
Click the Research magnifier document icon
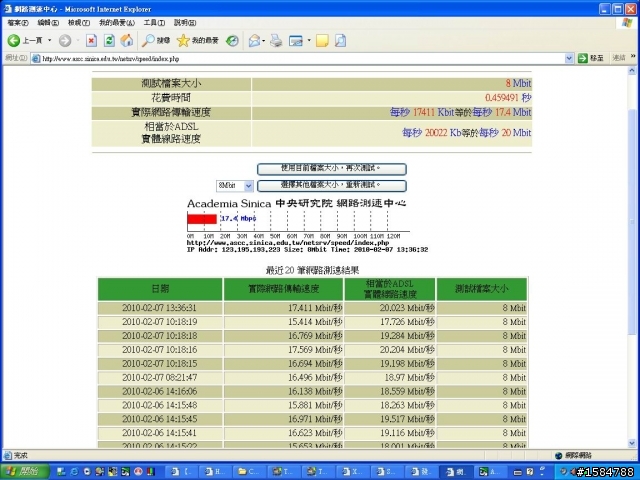pyautogui.click(x=340, y=40)
